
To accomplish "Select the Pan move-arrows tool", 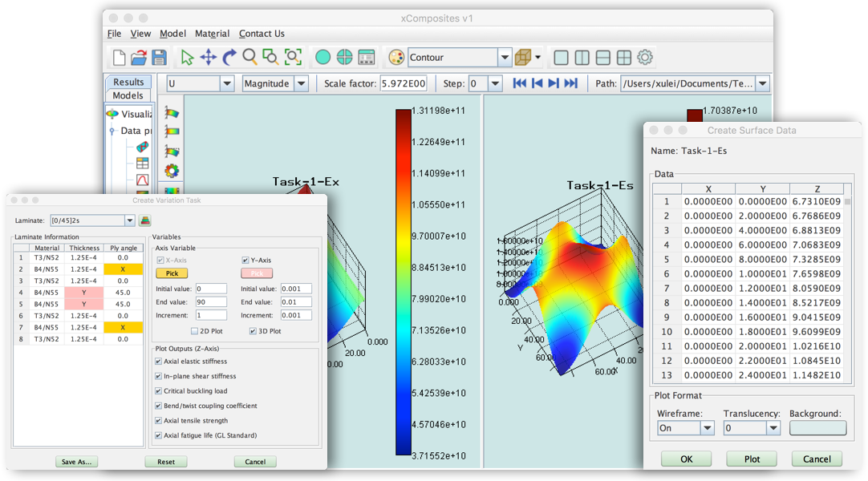I will [x=208, y=57].
